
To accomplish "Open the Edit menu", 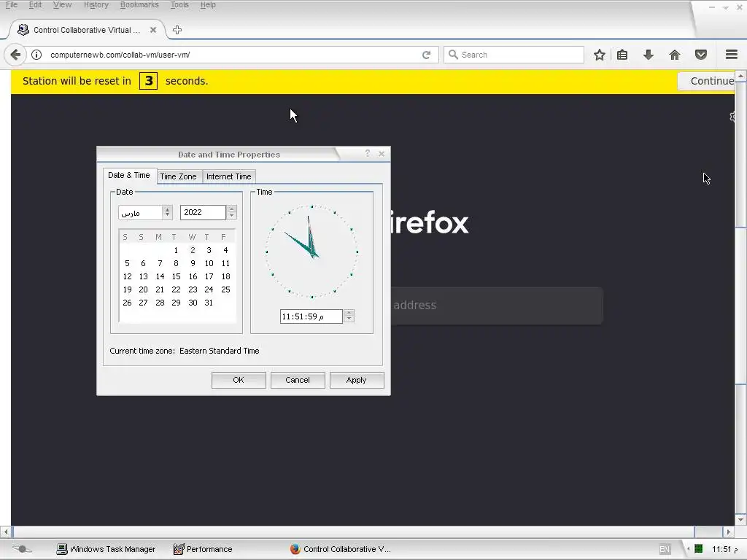I will point(35,5).
